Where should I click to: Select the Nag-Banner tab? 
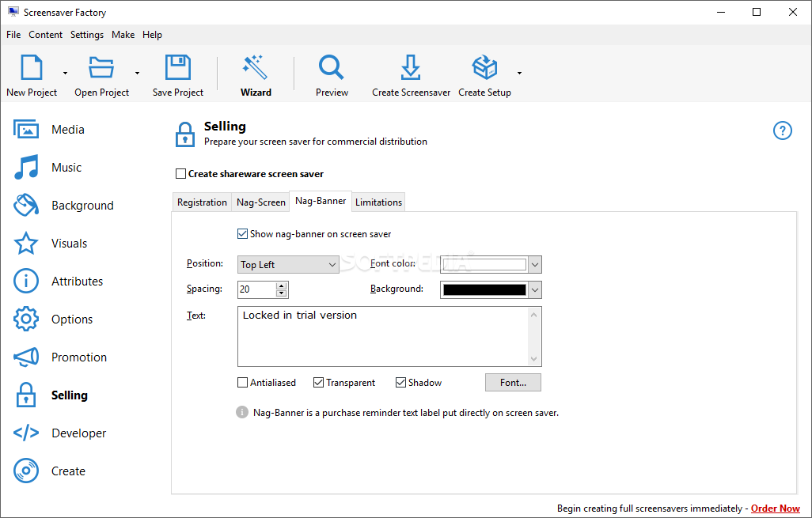click(321, 201)
